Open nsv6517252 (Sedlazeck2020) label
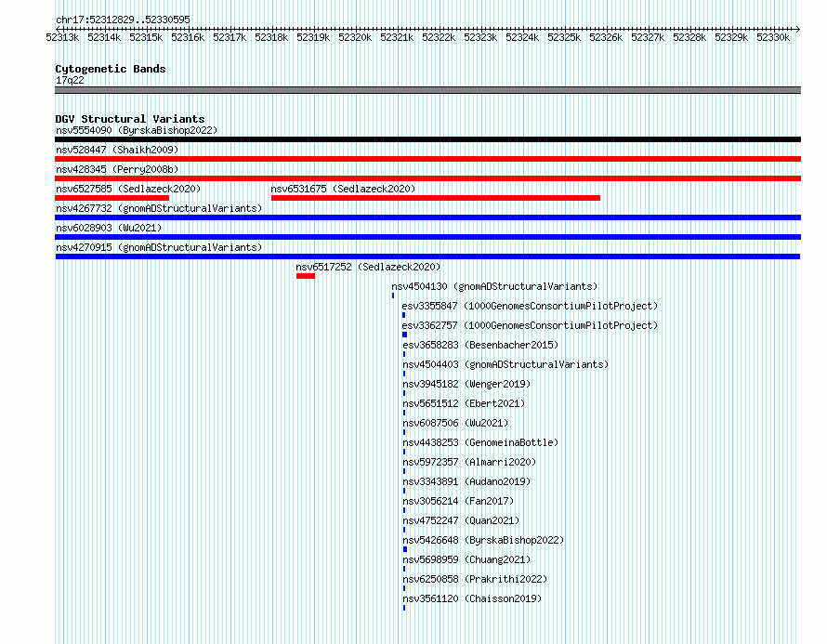Screen dimensions: 827x644 [368, 267]
